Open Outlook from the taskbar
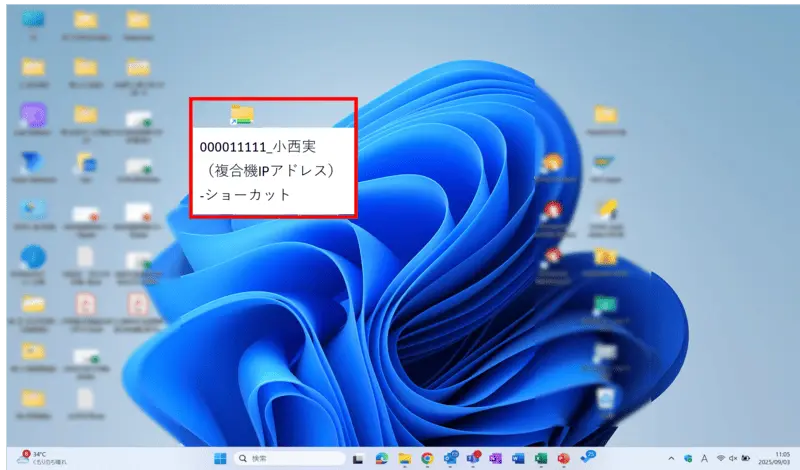This screenshot has width=800, height=470. click(450, 458)
